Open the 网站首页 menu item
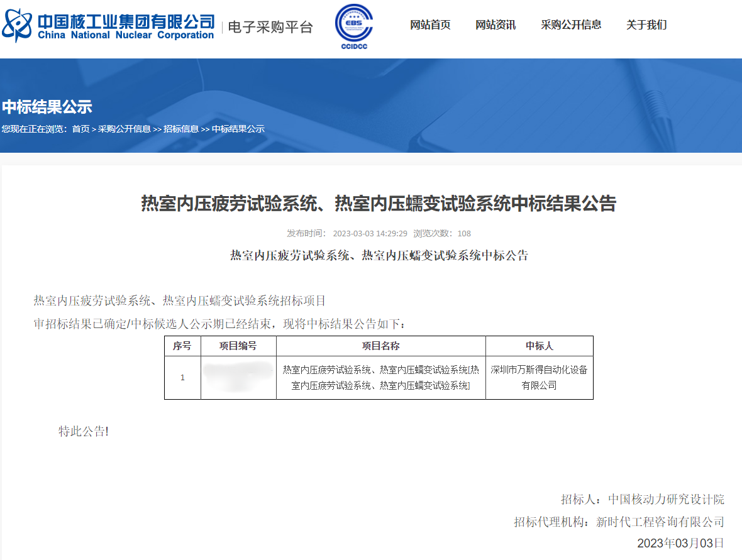The image size is (742, 560). (x=429, y=25)
